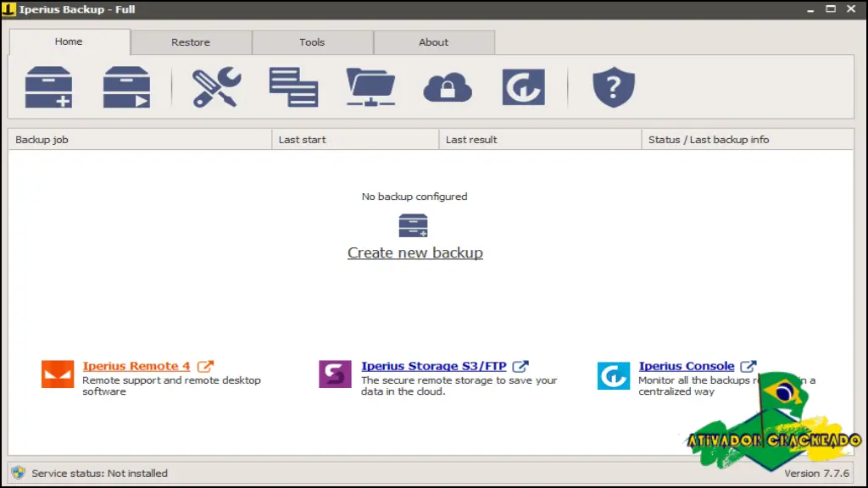The height and width of the screenshot is (488, 868).
Task: Click the Create new backup link
Action: 415,252
